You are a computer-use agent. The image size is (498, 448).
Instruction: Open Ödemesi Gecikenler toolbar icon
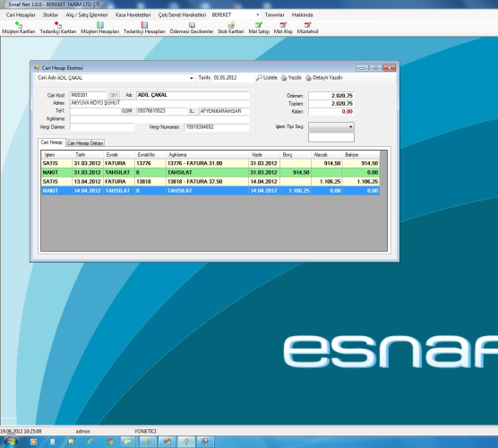click(192, 28)
